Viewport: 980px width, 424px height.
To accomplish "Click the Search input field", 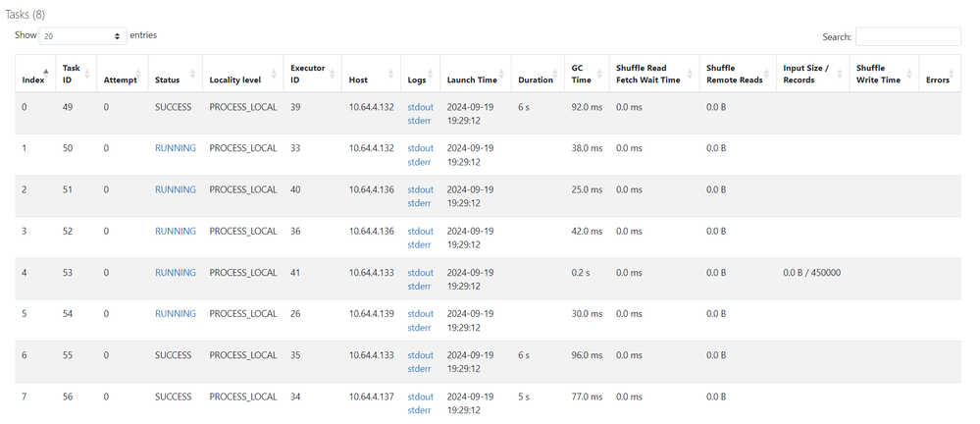I will [907, 36].
